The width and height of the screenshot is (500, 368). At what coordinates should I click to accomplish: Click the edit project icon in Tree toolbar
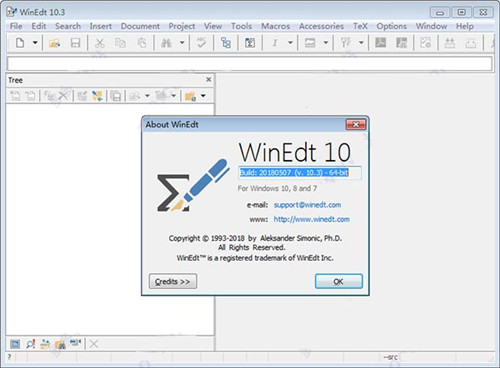(x=82, y=96)
